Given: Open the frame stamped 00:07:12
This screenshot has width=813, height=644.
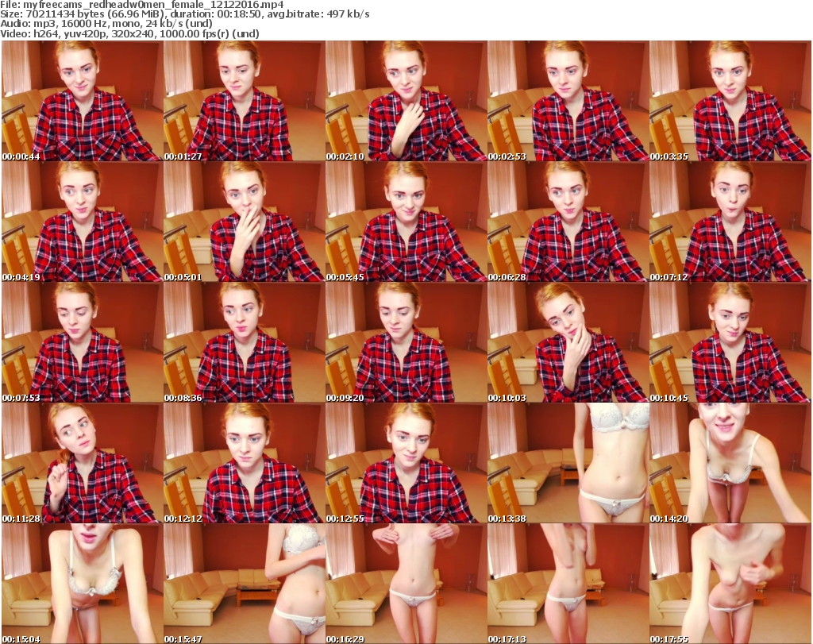Looking at the screenshot, I should [x=730, y=222].
